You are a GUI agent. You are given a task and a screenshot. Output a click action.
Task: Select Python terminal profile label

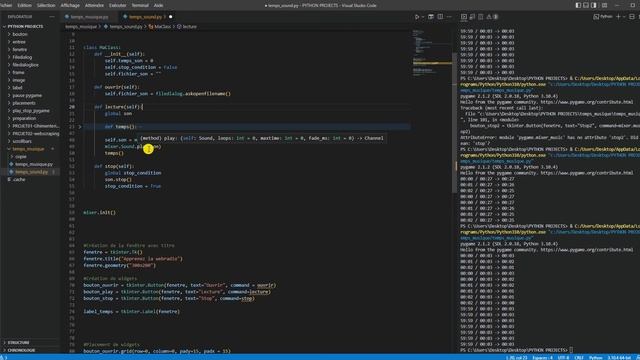click(603, 17)
